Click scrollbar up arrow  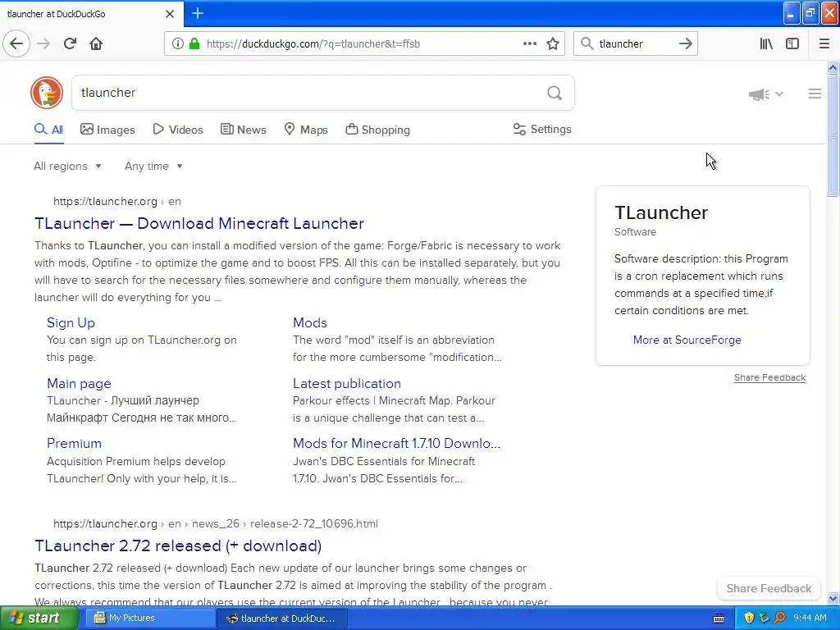pyautogui.click(x=833, y=67)
